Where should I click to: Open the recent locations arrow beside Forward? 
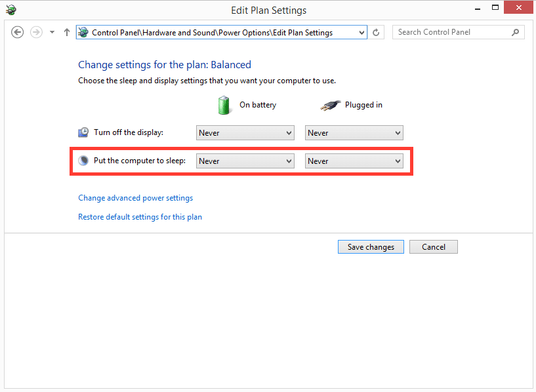[x=52, y=32]
